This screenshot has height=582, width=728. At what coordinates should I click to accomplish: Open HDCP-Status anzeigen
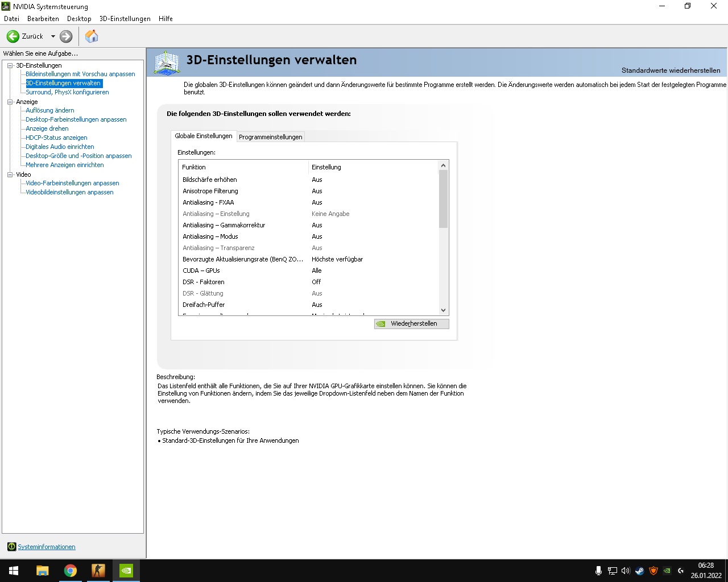tap(56, 138)
